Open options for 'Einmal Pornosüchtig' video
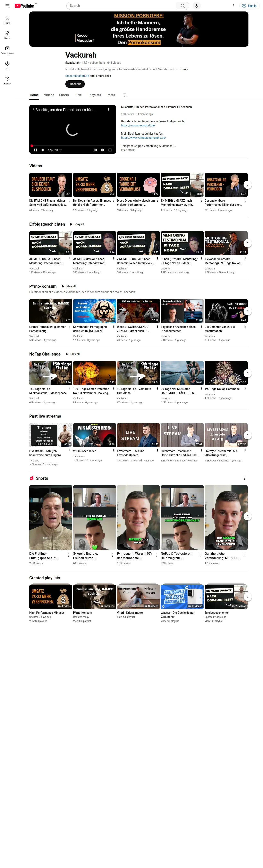Image resolution: width=263 pixels, height=868 pixels. (x=70, y=327)
